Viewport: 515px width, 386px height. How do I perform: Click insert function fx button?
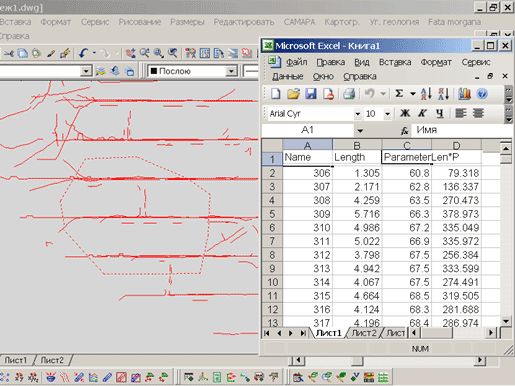404,131
